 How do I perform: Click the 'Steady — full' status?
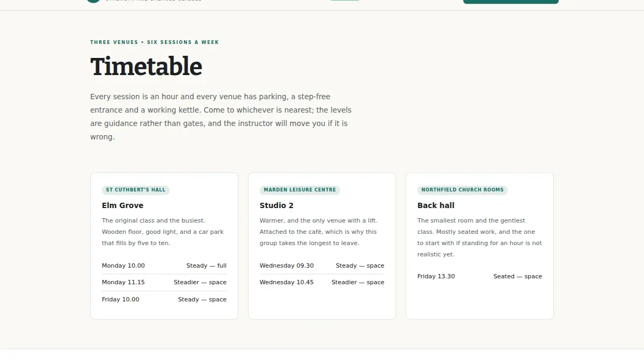click(x=207, y=265)
